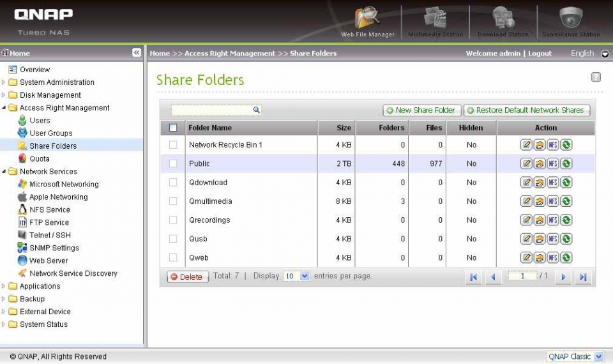
Task: Click the Logout link
Action: pos(540,54)
